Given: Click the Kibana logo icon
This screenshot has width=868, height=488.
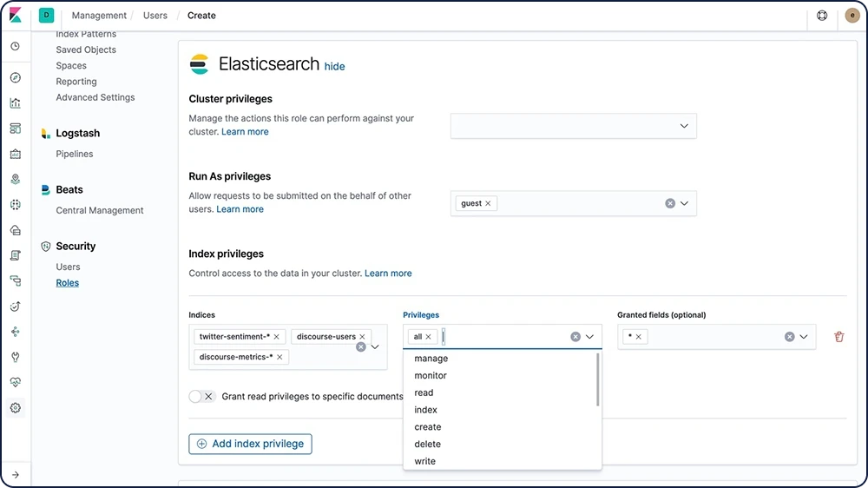Looking at the screenshot, I should click(16, 15).
